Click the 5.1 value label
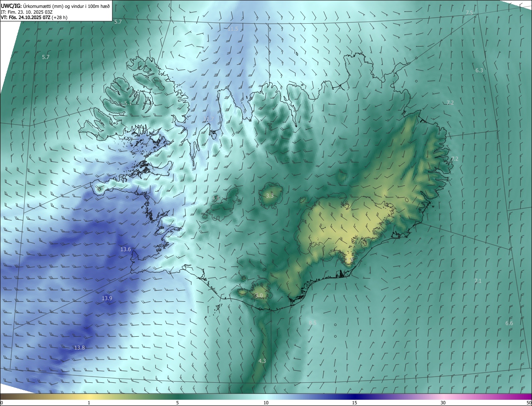Image resolution: width=532 pixels, height=406 pixels. 128,103
